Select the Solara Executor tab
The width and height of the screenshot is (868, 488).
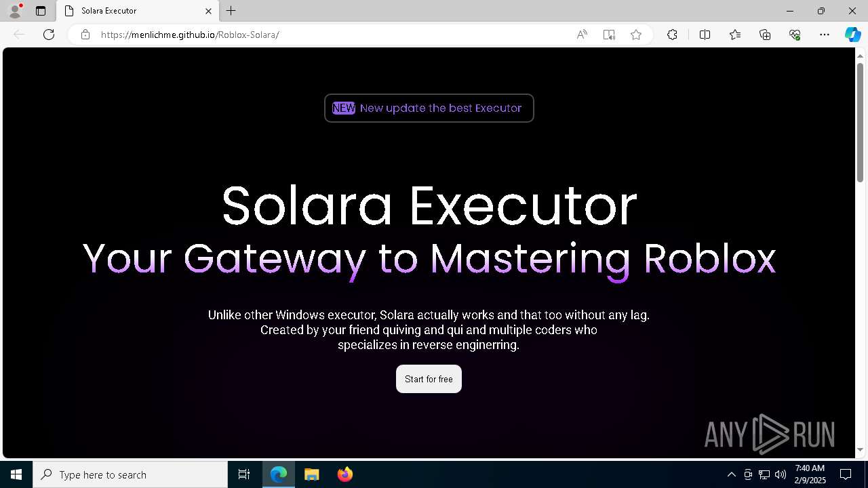click(136, 11)
